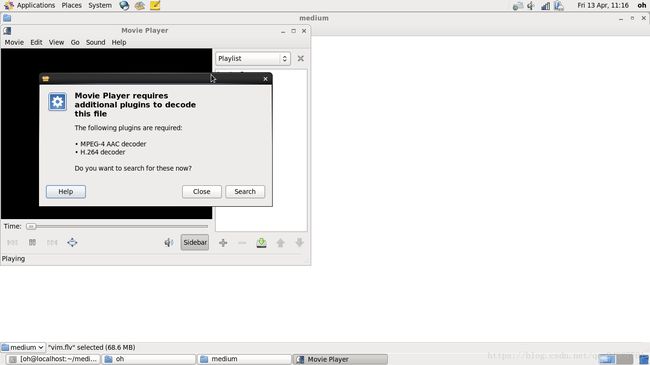Click the Time seek slider handle
The width and height of the screenshot is (650, 365).
pyautogui.click(x=31, y=226)
